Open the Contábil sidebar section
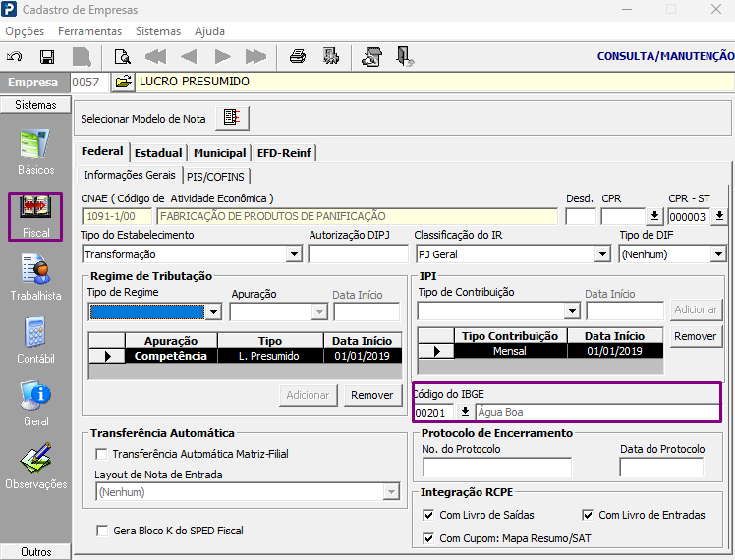Image resolution: width=735 pixels, height=560 pixels. pos(35,341)
